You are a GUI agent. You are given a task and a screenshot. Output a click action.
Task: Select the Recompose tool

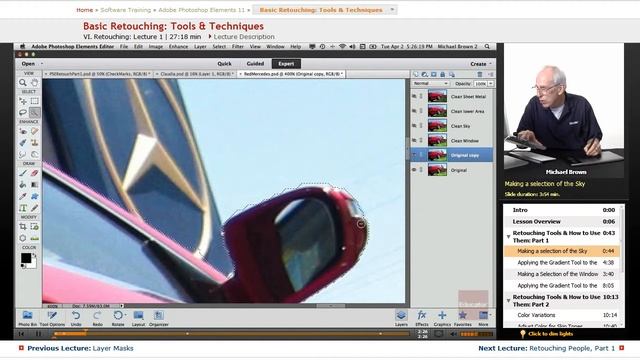tap(35, 226)
